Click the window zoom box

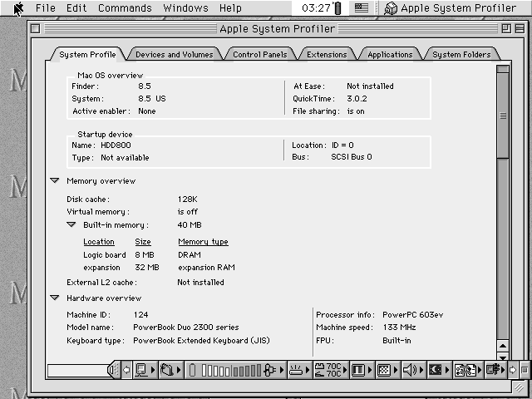click(506, 29)
